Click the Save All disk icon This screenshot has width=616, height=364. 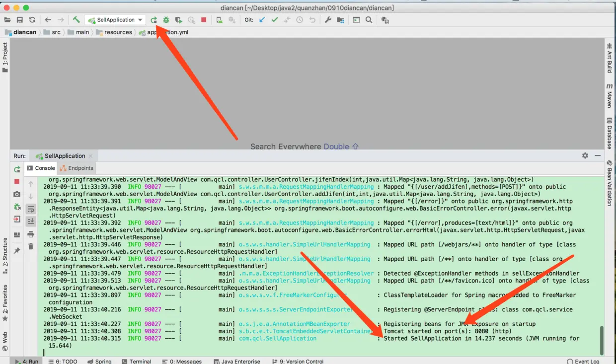coord(20,20)
